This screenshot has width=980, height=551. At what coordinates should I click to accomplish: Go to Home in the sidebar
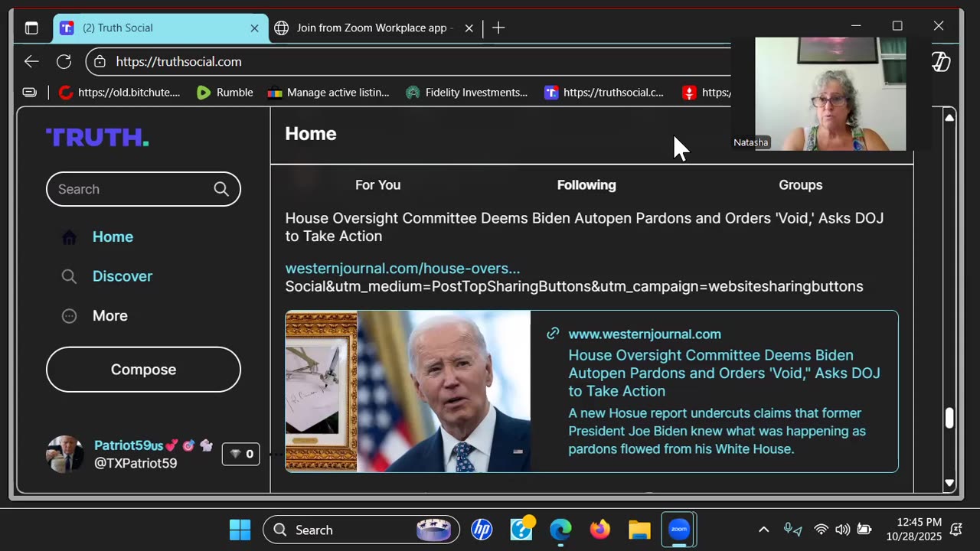click(113, 237)
